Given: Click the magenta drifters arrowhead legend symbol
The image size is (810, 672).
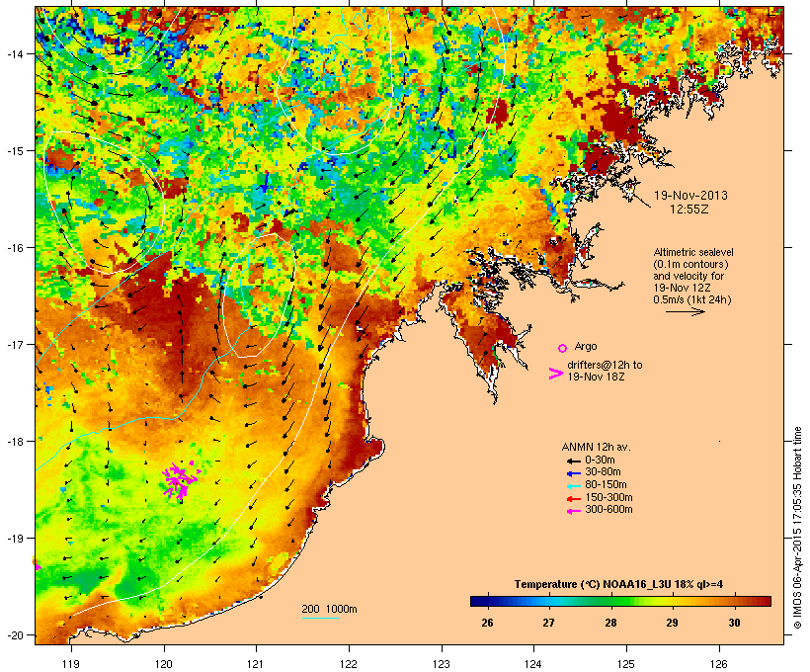Looking at the screenshot, I should pos(556,374).
